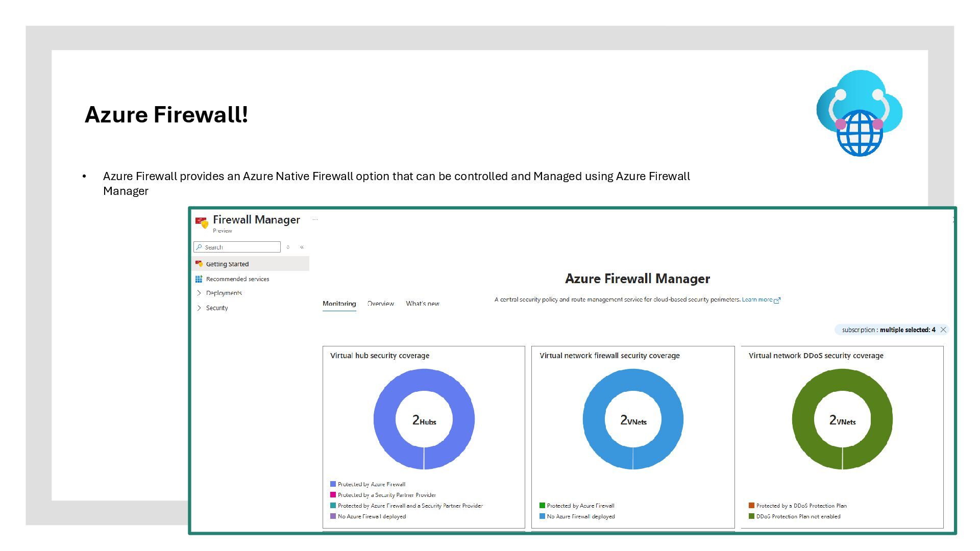The image size is (980, 551).
Task: Click the pink Security Partner Provider swatch
Action: (333, 495)
